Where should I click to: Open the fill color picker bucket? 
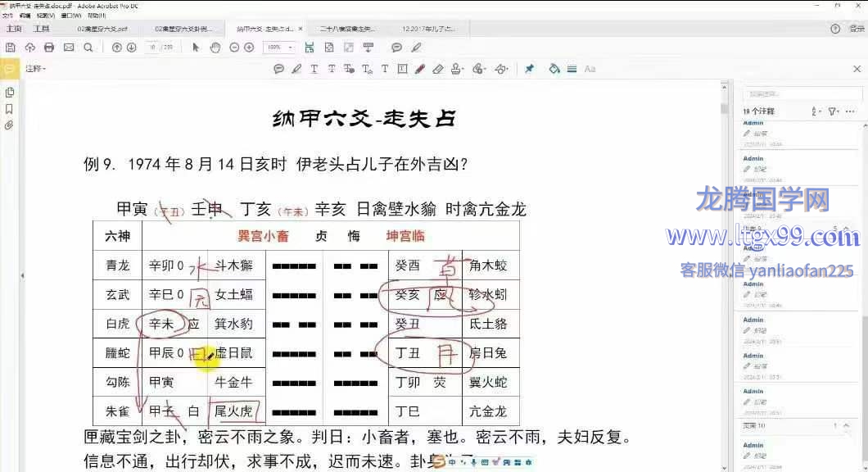click(554, 69)
